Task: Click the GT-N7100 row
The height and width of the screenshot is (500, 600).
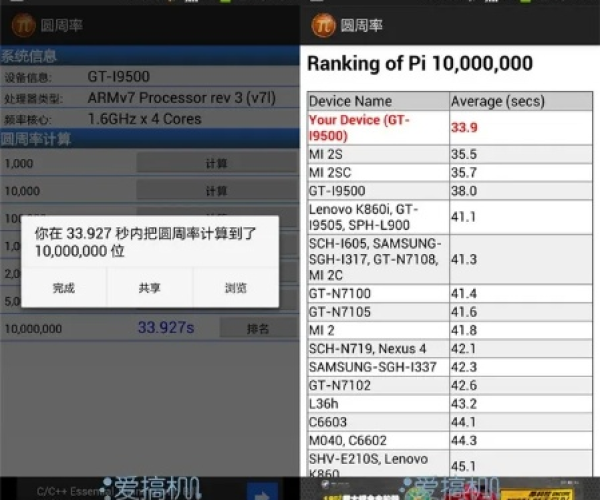Action: point(450,293)
